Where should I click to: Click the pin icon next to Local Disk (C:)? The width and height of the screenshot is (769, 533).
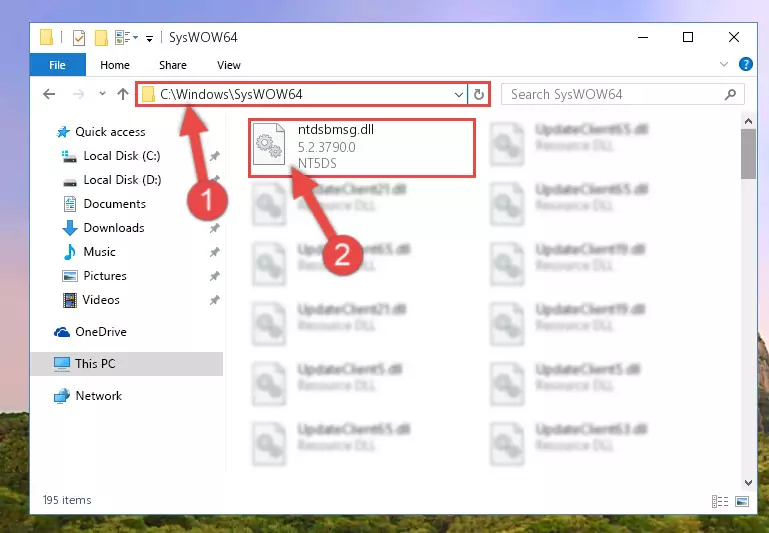click(214, 156)
